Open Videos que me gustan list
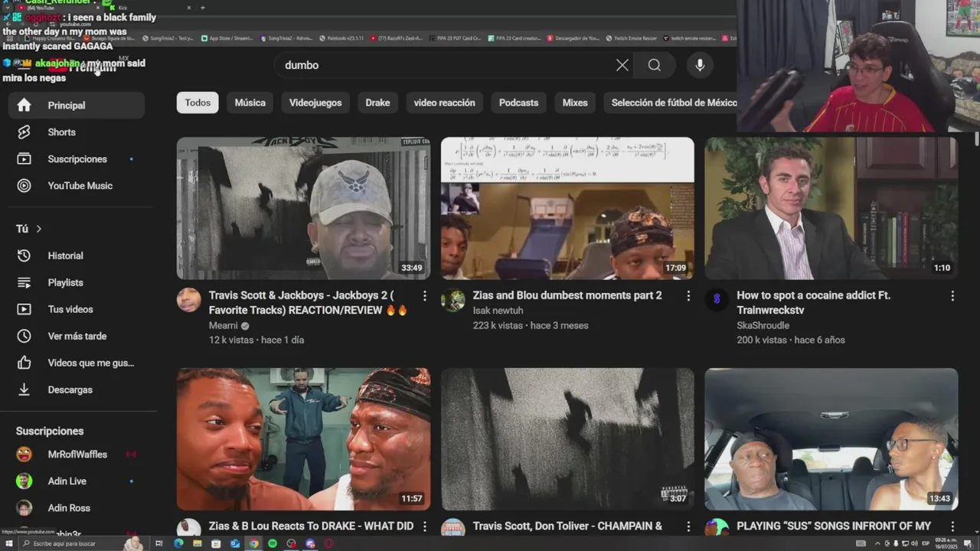980x551 pixels. 76,363
